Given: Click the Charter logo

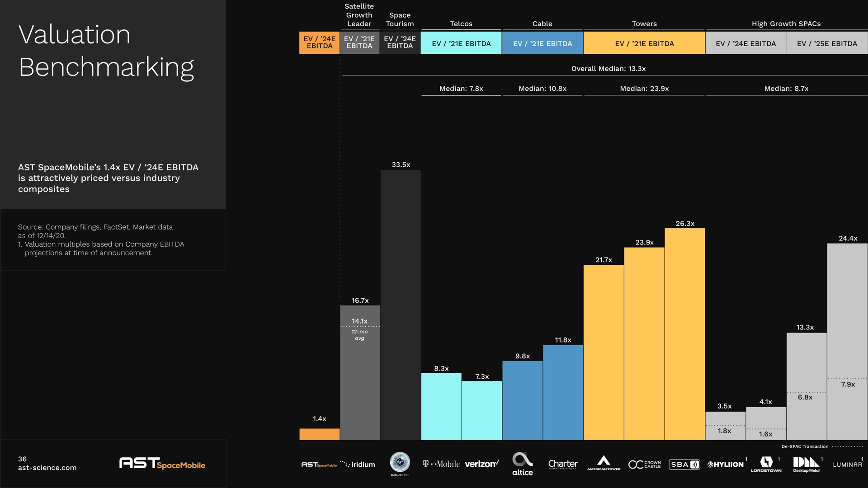Looking at the screenshot, I should [x=563, y=464].
